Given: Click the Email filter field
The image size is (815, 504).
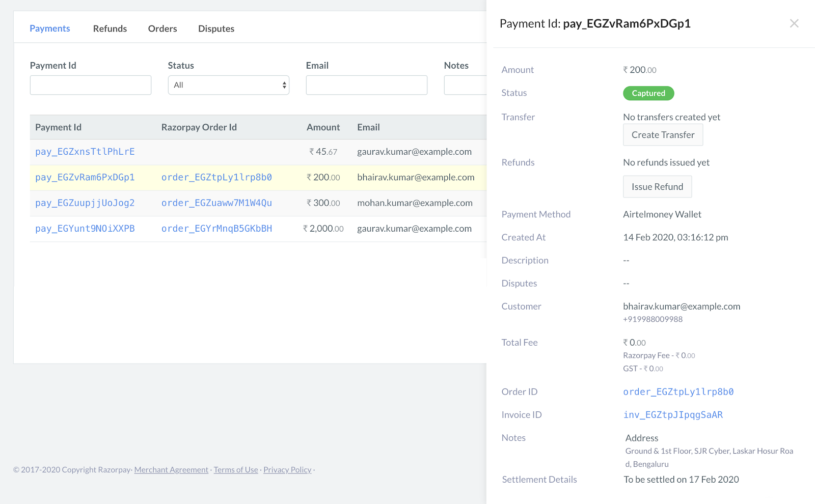Looking at the screenshot, I should tap(366, 85).
